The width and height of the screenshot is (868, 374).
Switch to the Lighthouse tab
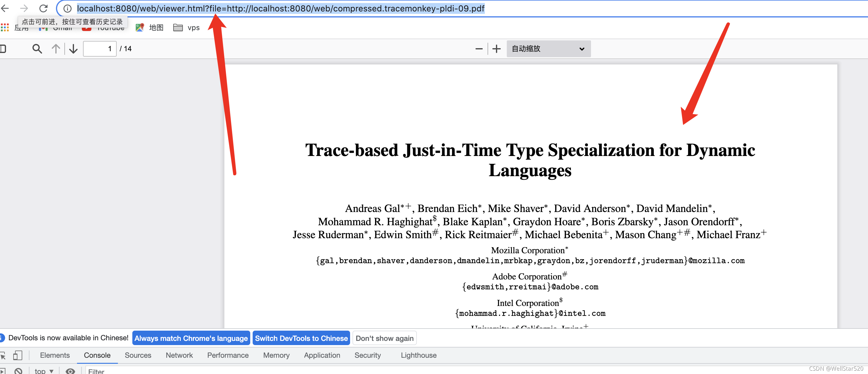click(x=418, y=355)
